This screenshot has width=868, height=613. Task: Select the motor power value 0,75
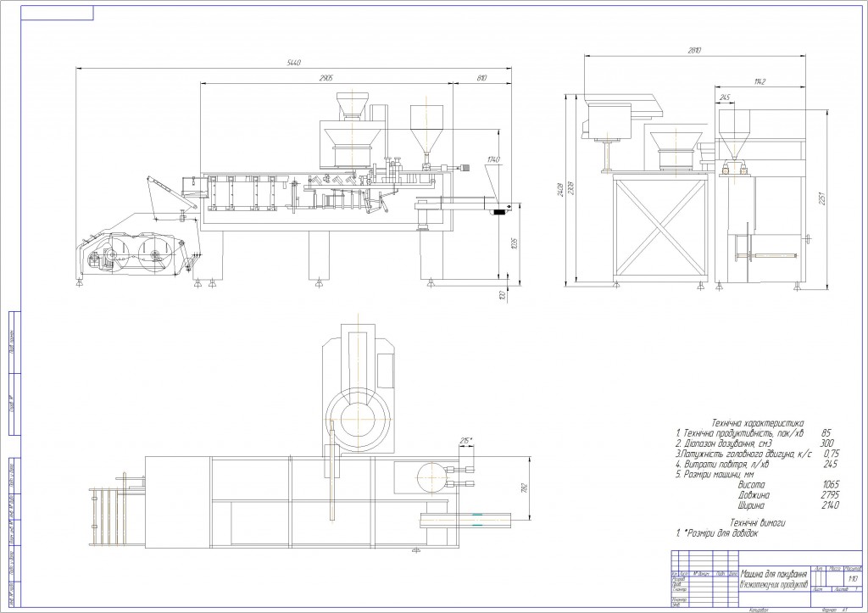tap(831, 454)
